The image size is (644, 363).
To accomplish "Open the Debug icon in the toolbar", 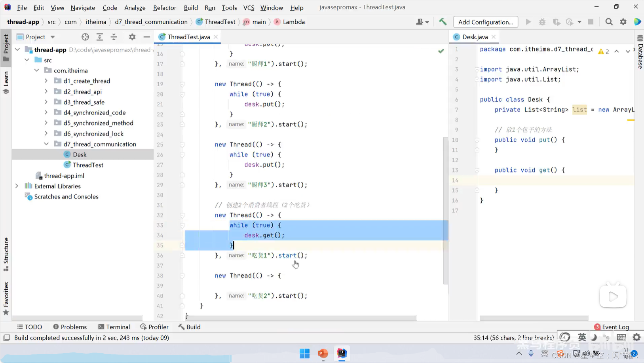I will [543, 22].
